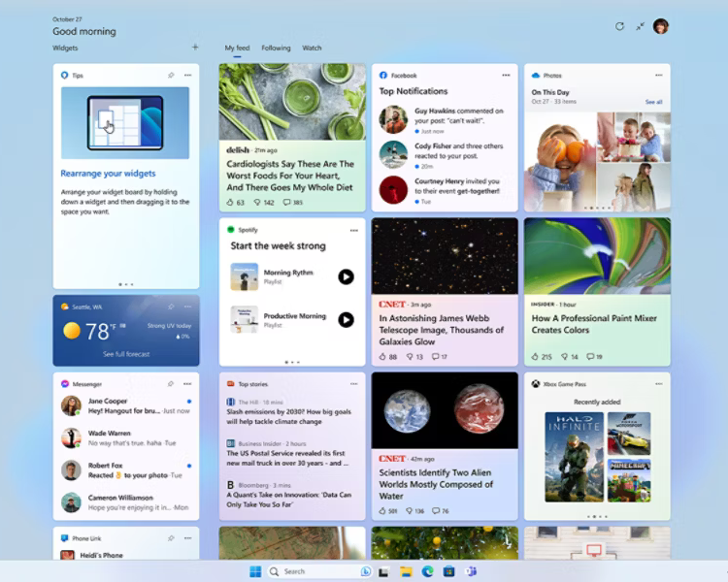Image resolution: width=728 pixels, height=582 pixels.
Task: Open more options on Spotify widget
Action: tap(353, 230)
